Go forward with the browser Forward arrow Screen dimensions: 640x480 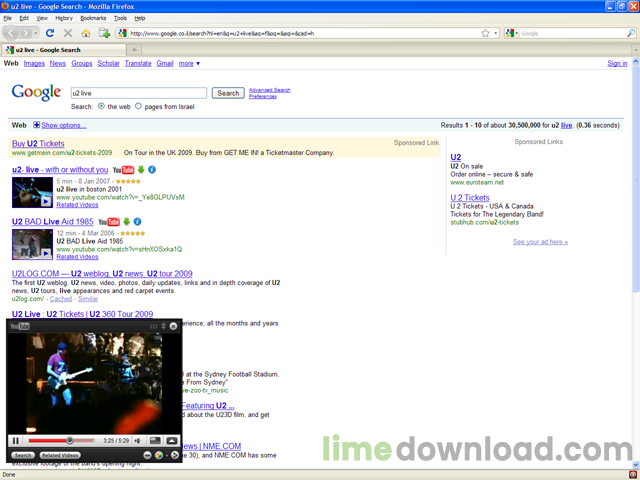coord(26,33)
